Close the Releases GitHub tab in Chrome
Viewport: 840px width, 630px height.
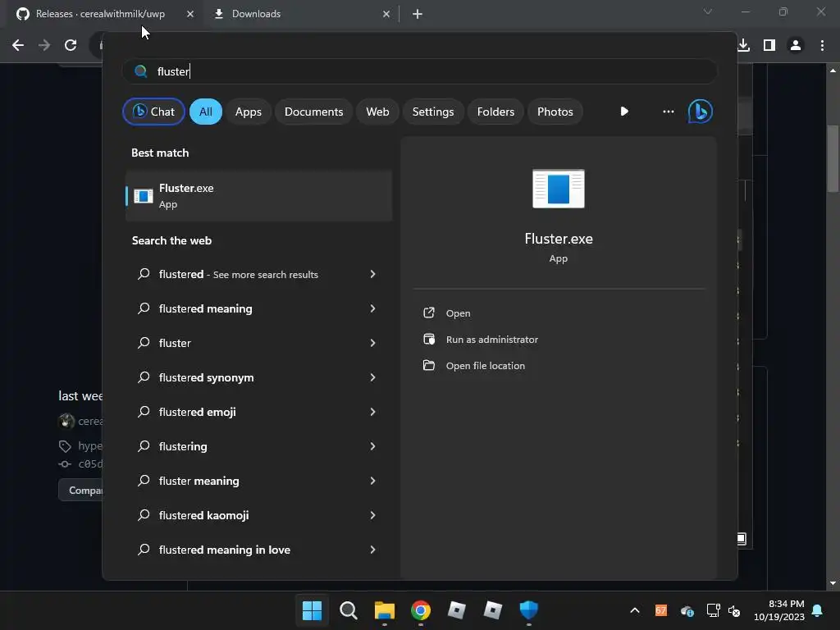[190, 14]
